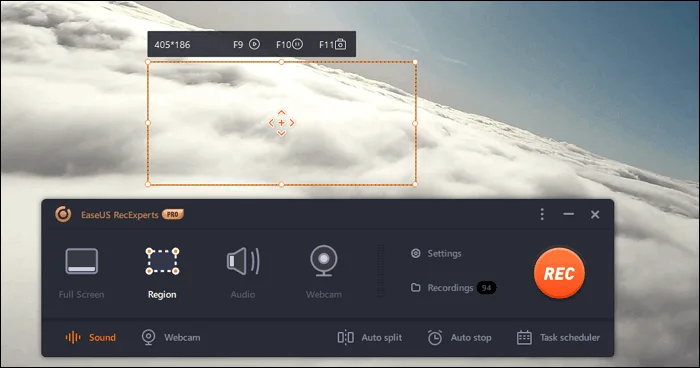This screenshot has height=368, width=700.
Task: Select Full Screen recording mode
Action: tap(81, 273)
